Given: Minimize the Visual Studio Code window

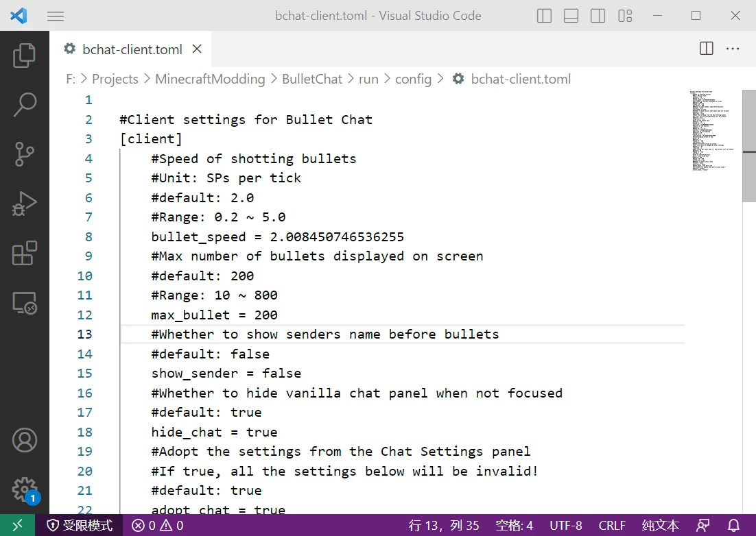Looking at the screenshot, I should tap(657, 15).
